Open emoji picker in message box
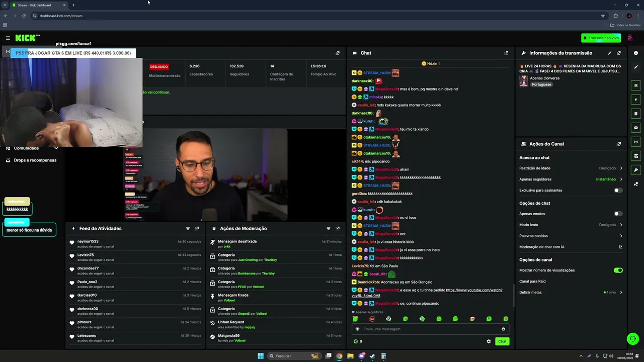644x362 pixels. [503, 329]
